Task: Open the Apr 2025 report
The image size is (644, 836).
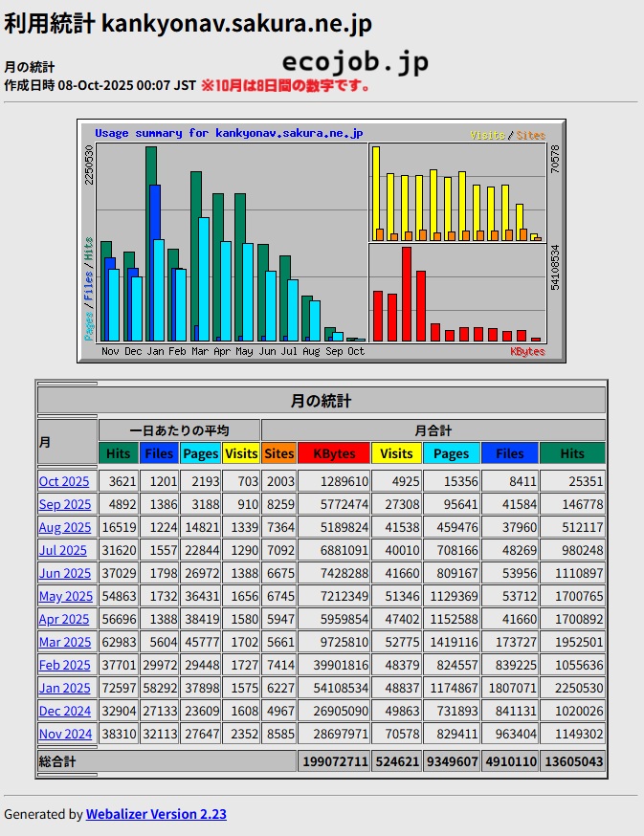Action: tap(64, 619)
